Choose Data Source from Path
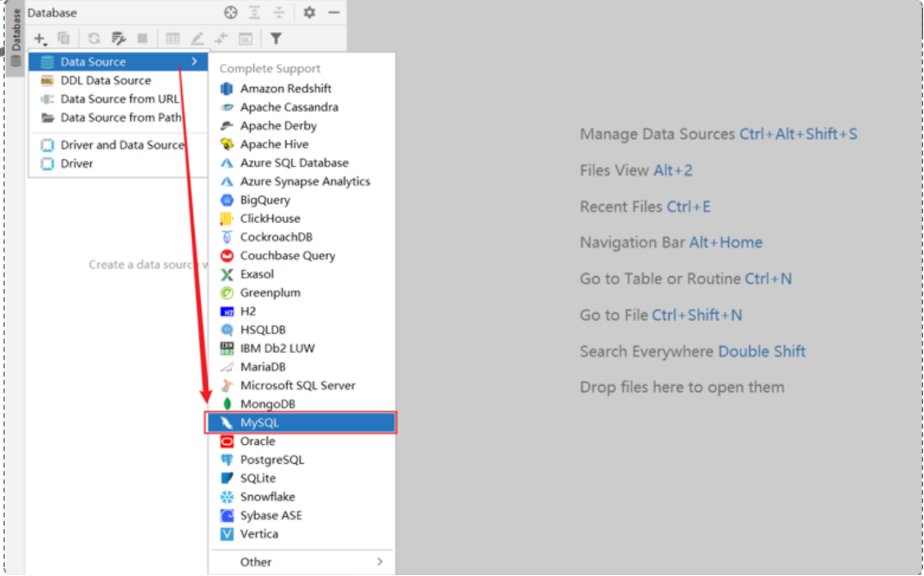924x576 pixels. (118, 118)
